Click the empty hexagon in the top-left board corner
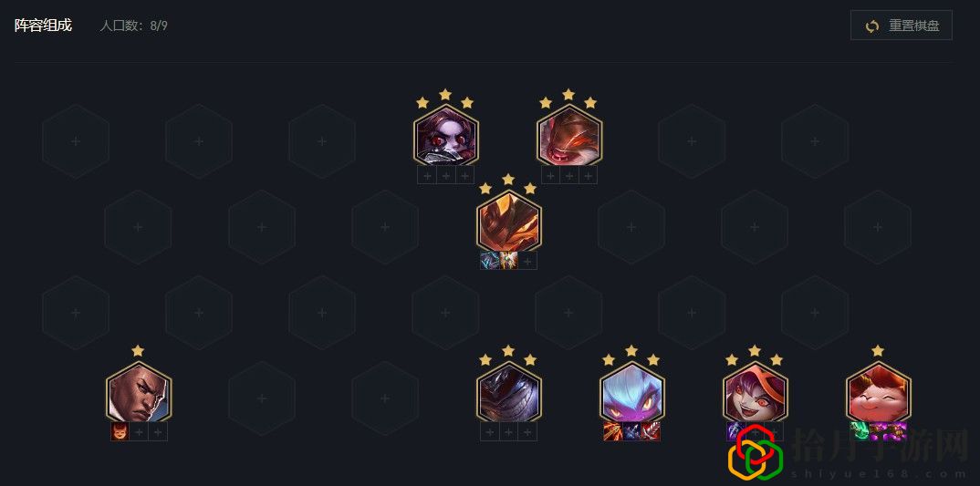This screenshot has height=486, width=980. [x=76, y=142]
